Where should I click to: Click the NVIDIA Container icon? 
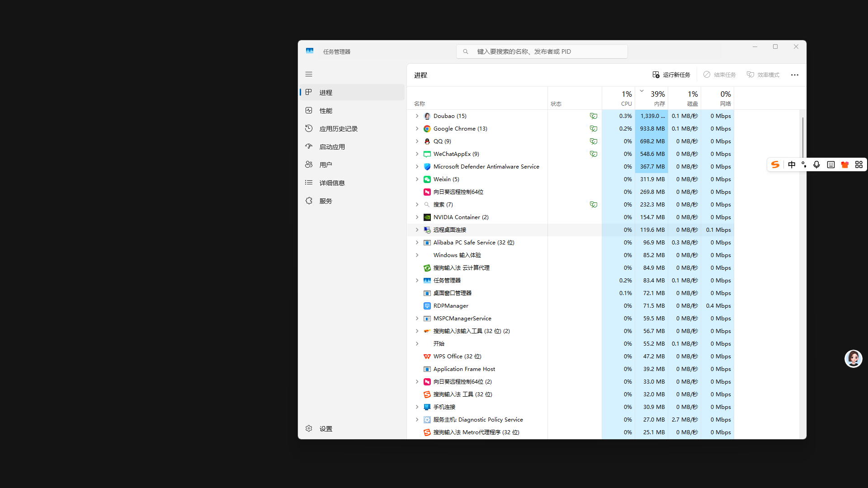(x=427, y=217)
